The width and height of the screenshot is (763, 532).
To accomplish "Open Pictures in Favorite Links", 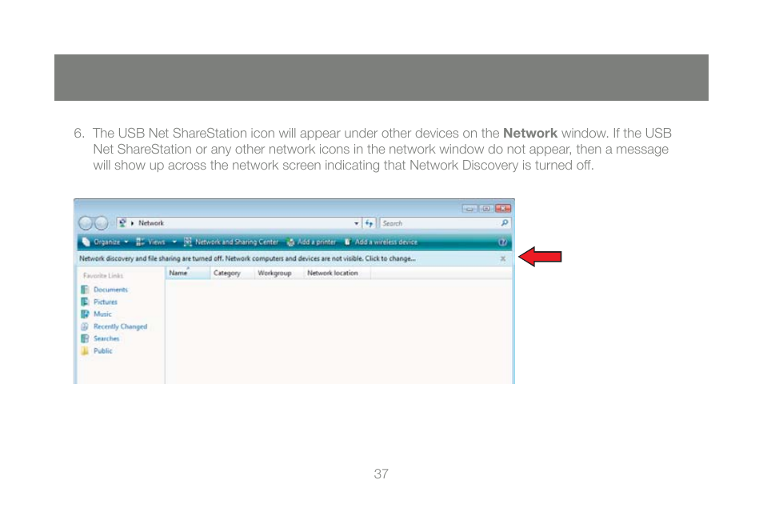I will (x=105, y=302).
